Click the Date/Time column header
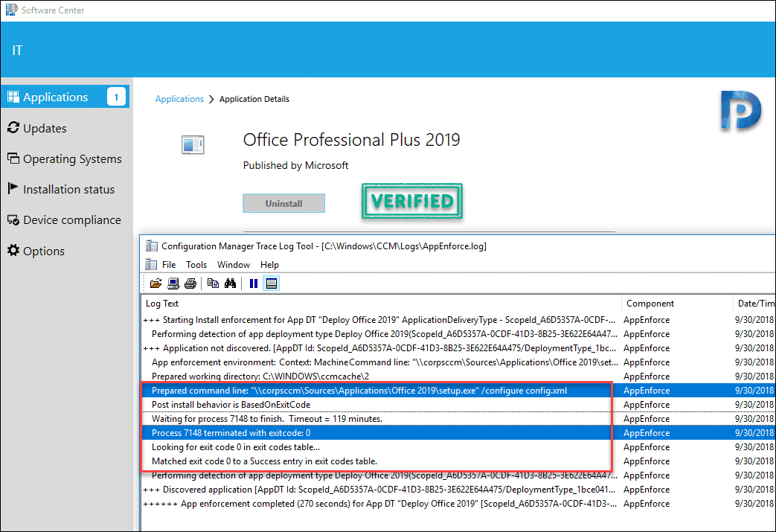This screenshot has width=776, height=532. (x=754, y=304)
